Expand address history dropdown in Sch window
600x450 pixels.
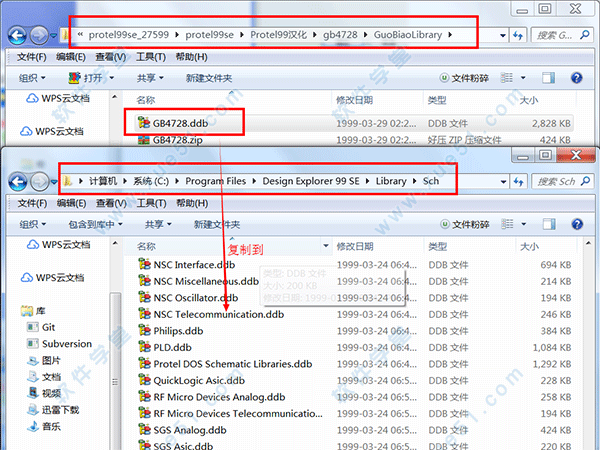click(504, 182)
